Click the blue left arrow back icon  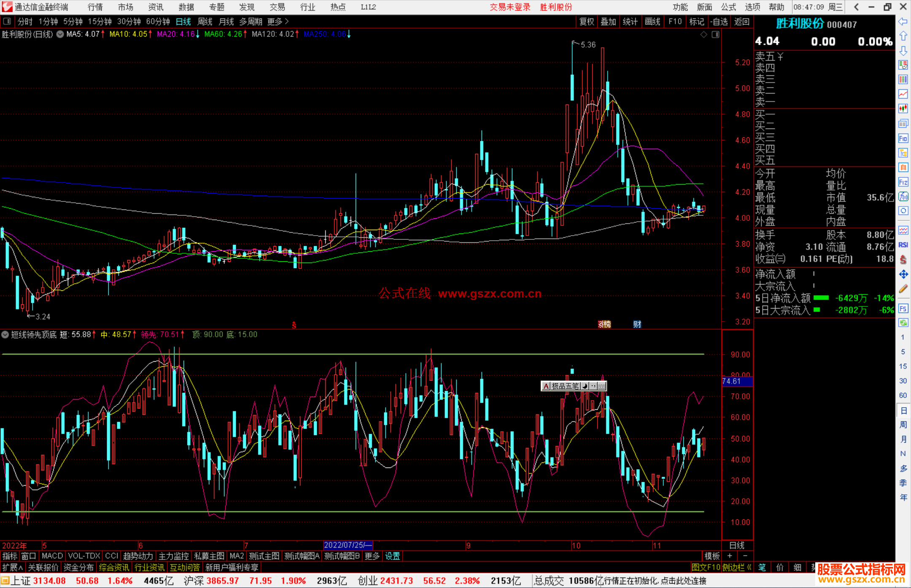coord(903,21)
